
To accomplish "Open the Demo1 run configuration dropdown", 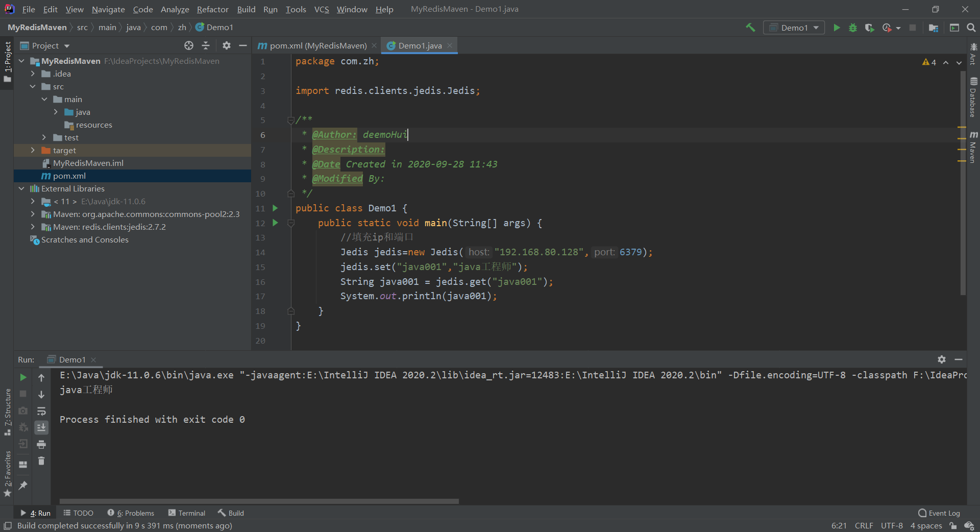I will coord(794,28).
